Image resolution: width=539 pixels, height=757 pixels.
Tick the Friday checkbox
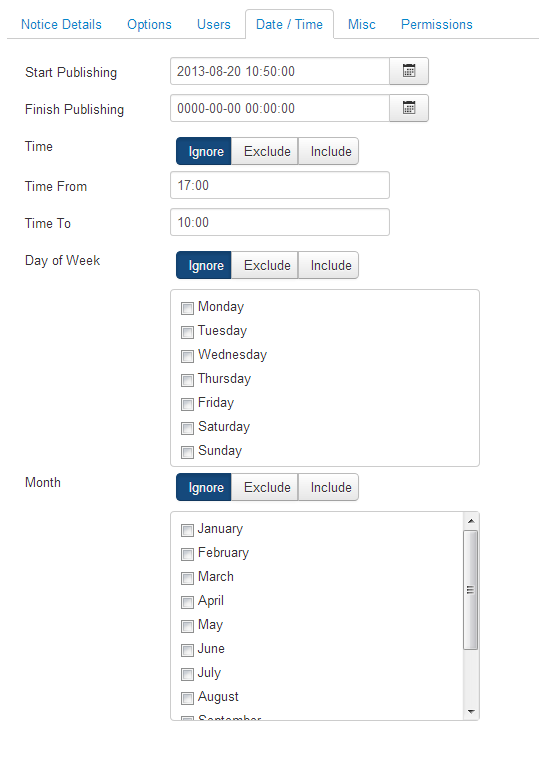[187, 404]
